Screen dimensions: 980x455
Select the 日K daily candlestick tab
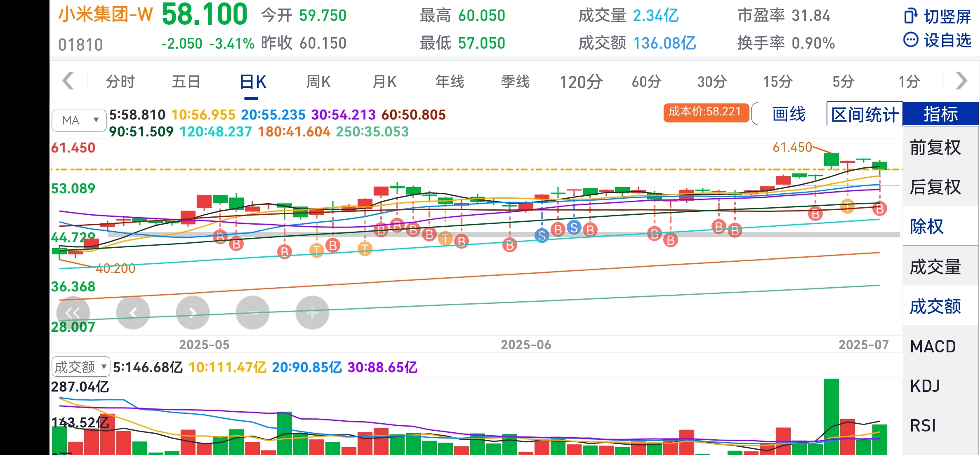(x=252, y=82)
